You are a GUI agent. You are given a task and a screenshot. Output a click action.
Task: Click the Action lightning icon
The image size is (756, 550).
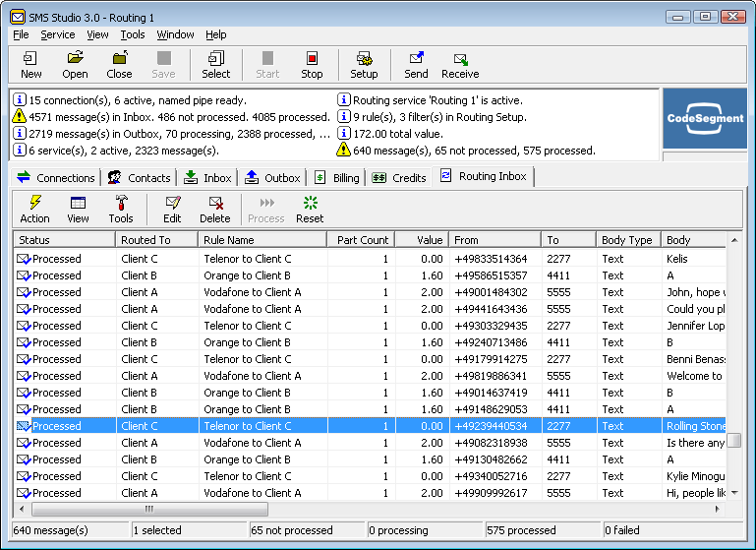tap(34, 209)
